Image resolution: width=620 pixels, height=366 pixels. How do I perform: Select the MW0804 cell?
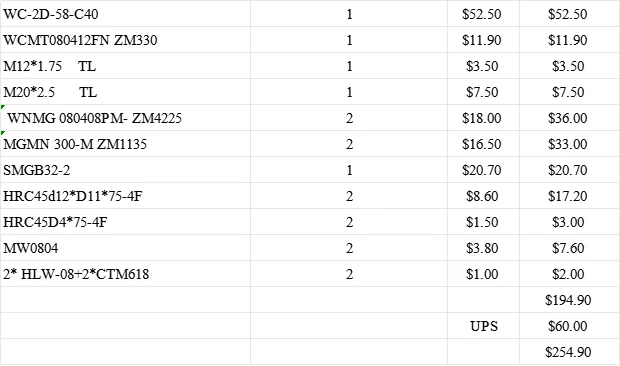125,248
